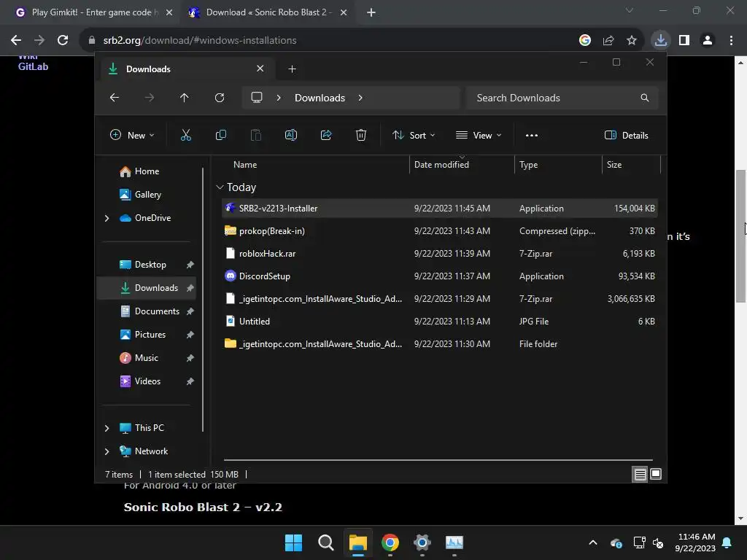Add a new File Explorer tab
747x560 pixels.
click(292, 69)
